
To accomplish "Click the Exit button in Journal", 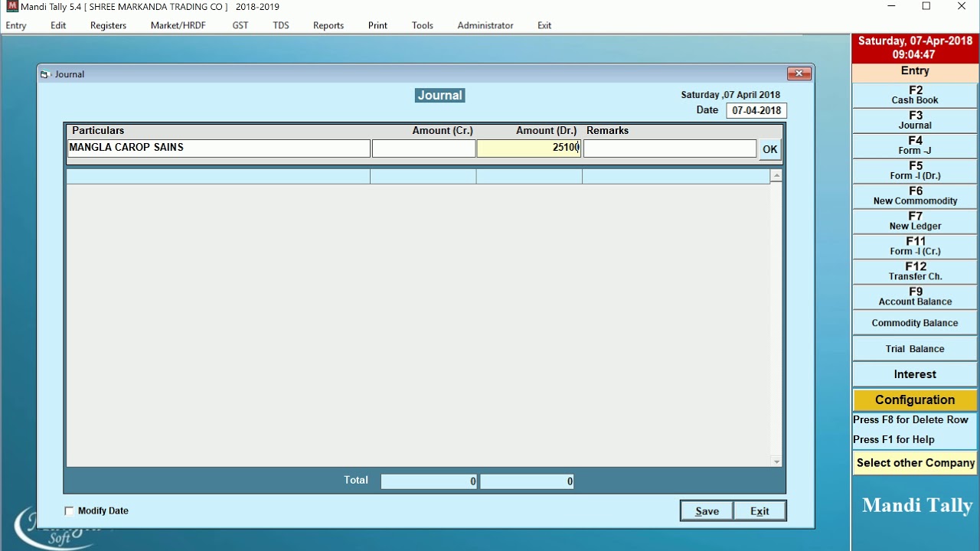I will pos(759,511).
